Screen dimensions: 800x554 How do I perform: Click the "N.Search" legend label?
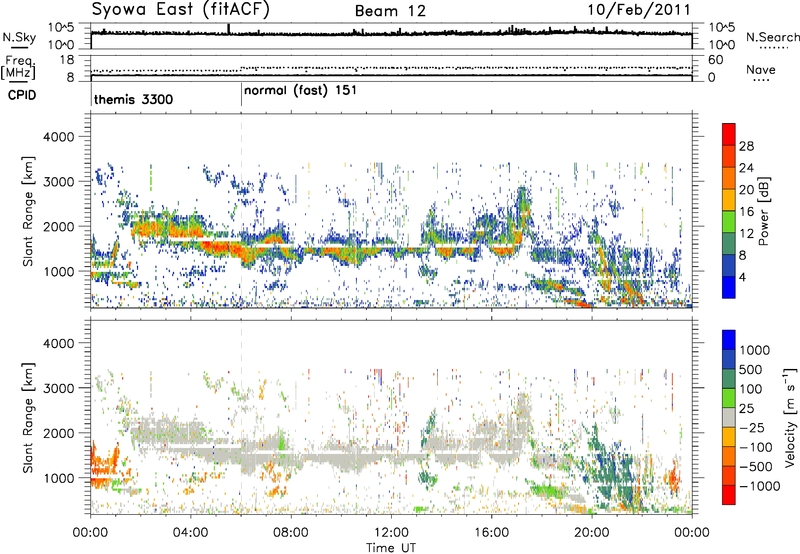tap(772, 37)
